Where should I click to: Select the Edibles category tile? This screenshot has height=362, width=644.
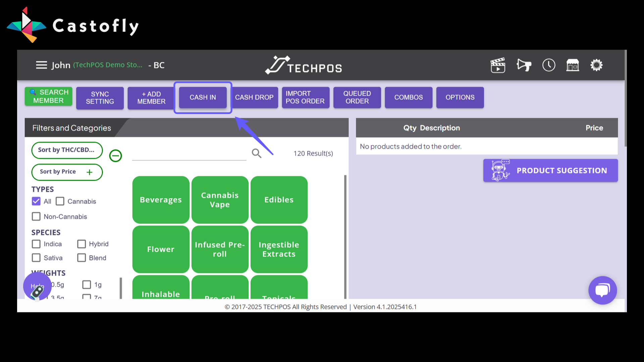[x=279, y=200]
